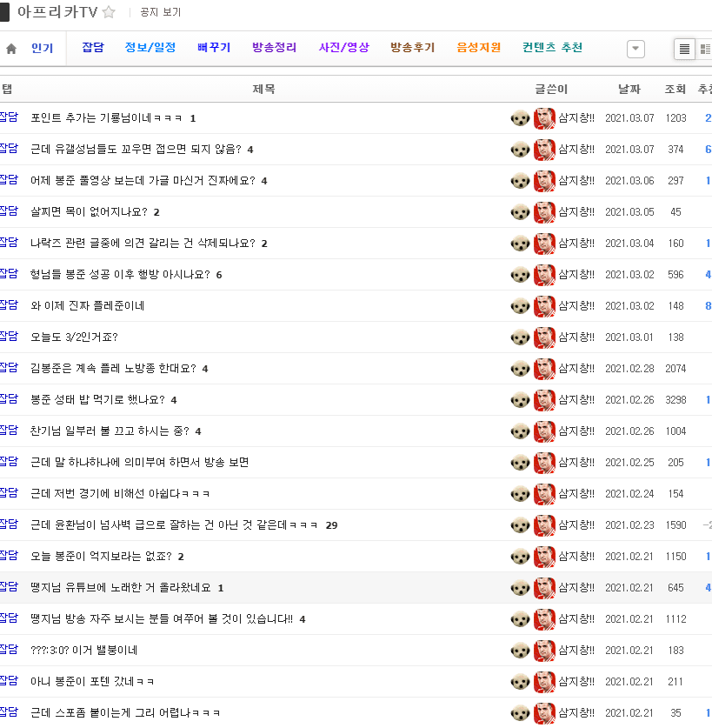Click red avatar on 봉준 성태 밥 row
Viewport: 712px width, 728px height.
pyautogui.click(x=544, y=400)
